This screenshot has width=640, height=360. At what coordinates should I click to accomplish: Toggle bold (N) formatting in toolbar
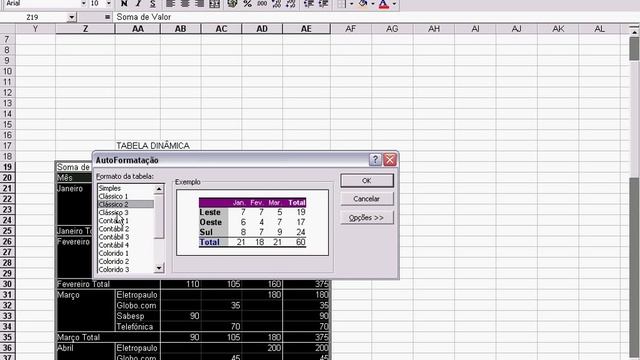point(124,4)
